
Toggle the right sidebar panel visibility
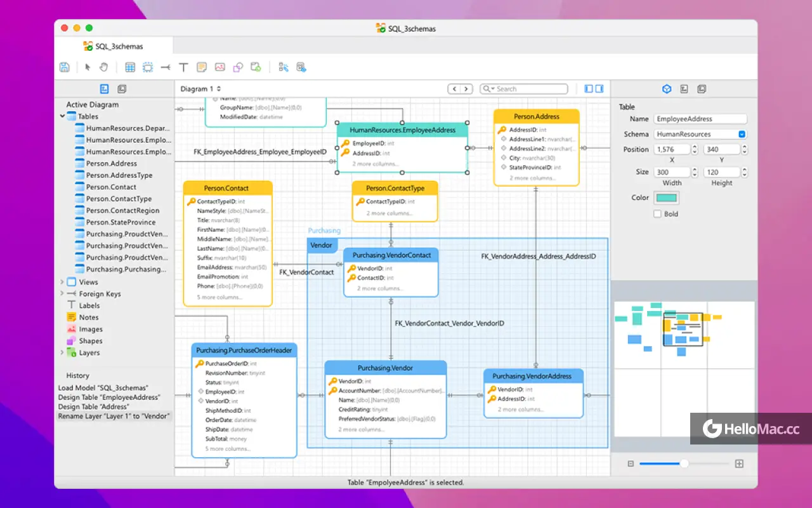(599, 89)
